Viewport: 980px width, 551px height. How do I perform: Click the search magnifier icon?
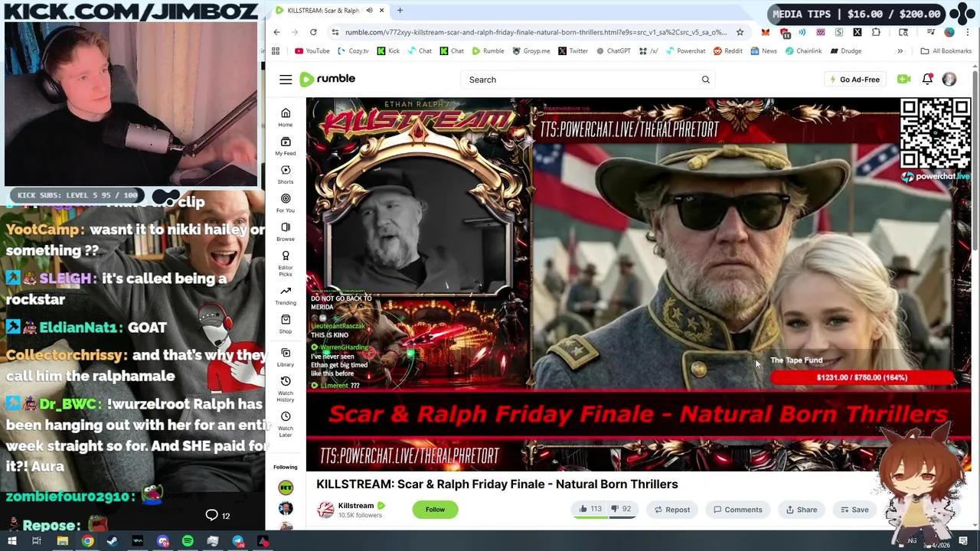[x=706, y=80]
